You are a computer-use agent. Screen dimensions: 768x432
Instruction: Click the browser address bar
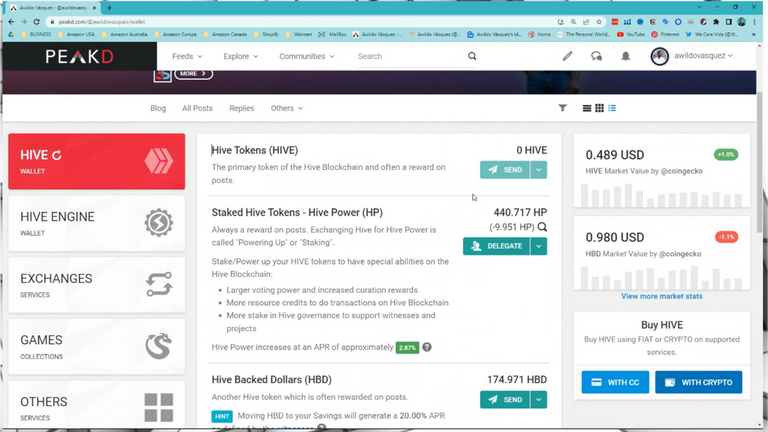(x=304, y=22)
